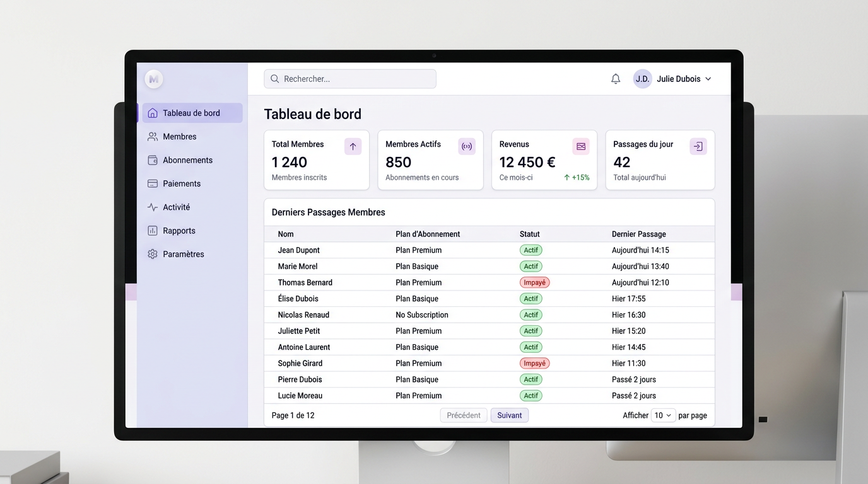Open the rows-per-page dropdown showing 10

[x=663, y=415]
